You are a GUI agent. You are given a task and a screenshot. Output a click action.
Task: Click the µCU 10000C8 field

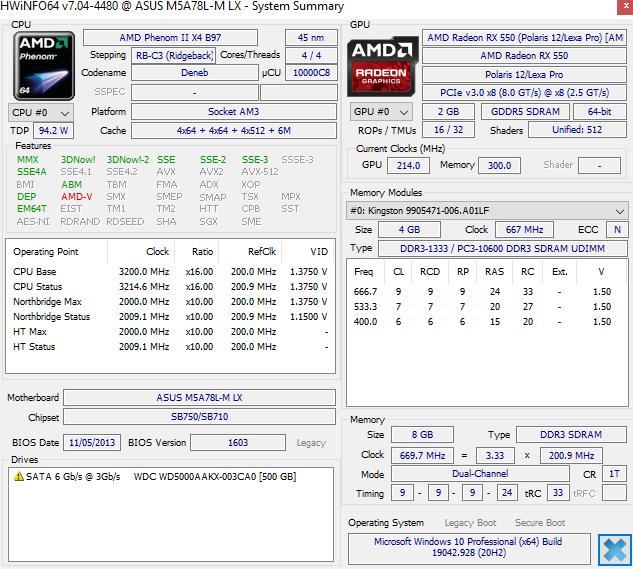311,73
